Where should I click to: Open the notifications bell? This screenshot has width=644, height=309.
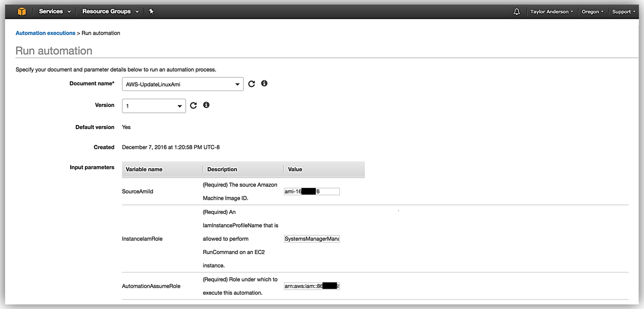click(x=517, y=12)
